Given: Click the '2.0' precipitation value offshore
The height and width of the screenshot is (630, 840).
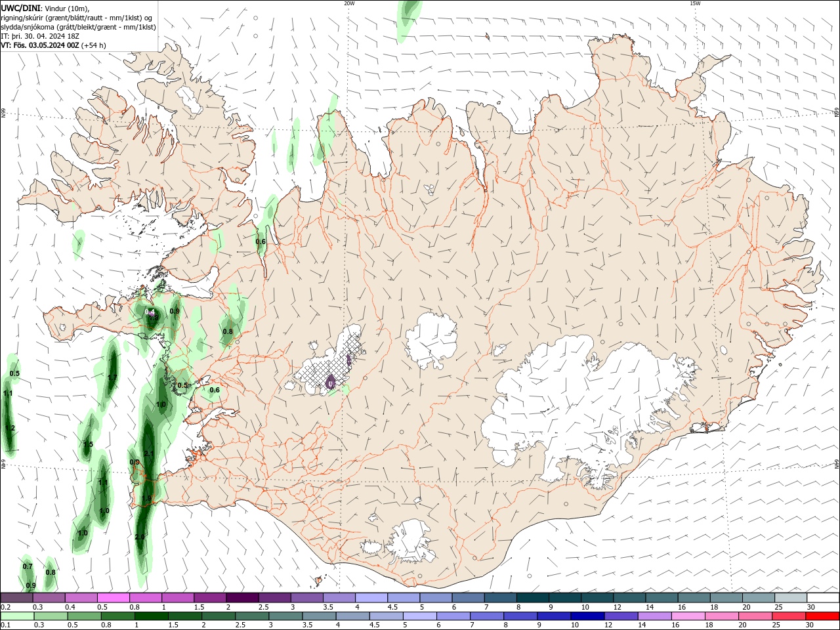Looking at the screenshot, I should pos(140,537).
